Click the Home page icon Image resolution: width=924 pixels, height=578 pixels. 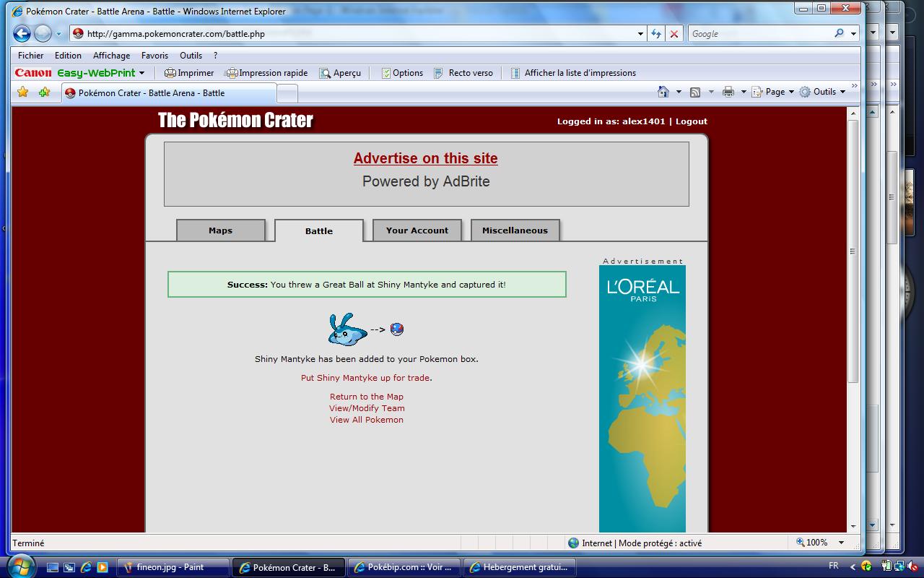click(x=663, y=92)
